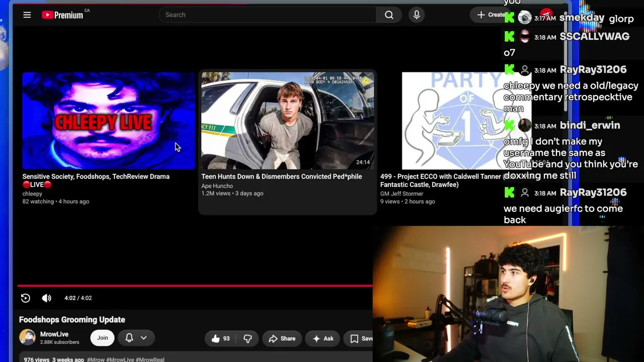644x362 pixels.
Task: Visit the chleepy channel name
Action: point(32,194)
